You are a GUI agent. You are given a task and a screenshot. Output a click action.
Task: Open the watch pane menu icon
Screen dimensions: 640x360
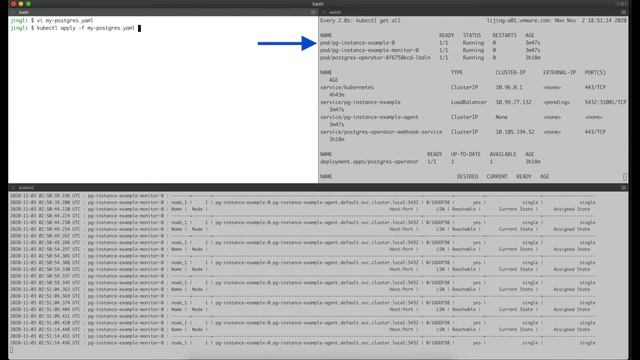coord(623,12)
